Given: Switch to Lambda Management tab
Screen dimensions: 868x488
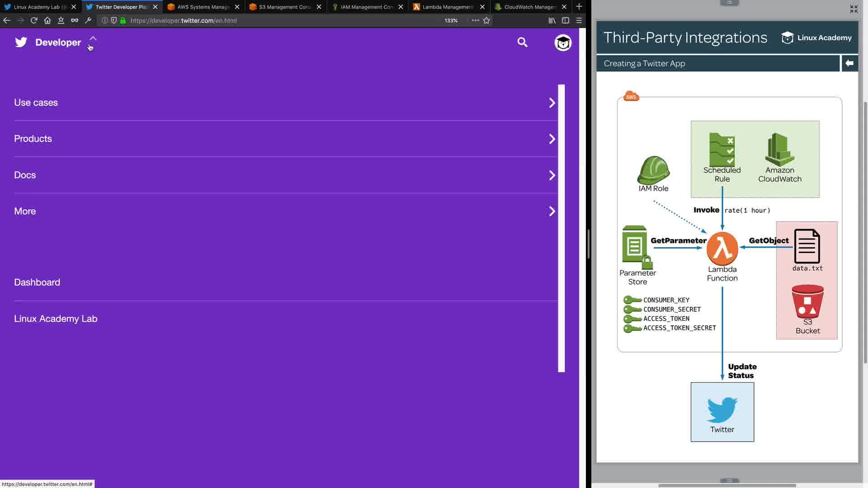Looking at the screenshot, I should [448, 7].
